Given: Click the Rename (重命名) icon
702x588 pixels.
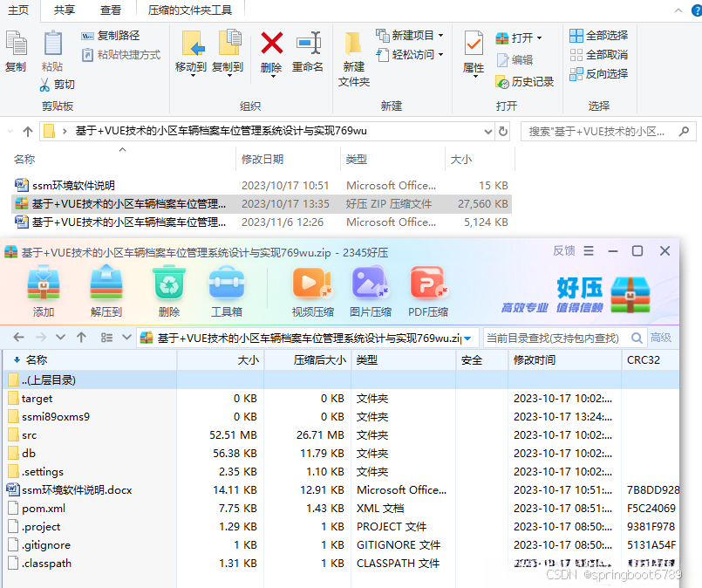Looking at the screenshot, I should (x=309, y=43).
